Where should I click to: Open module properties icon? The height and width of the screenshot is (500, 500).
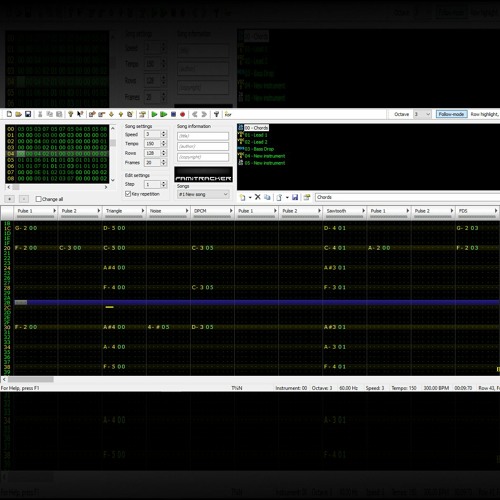click(142, 114)
